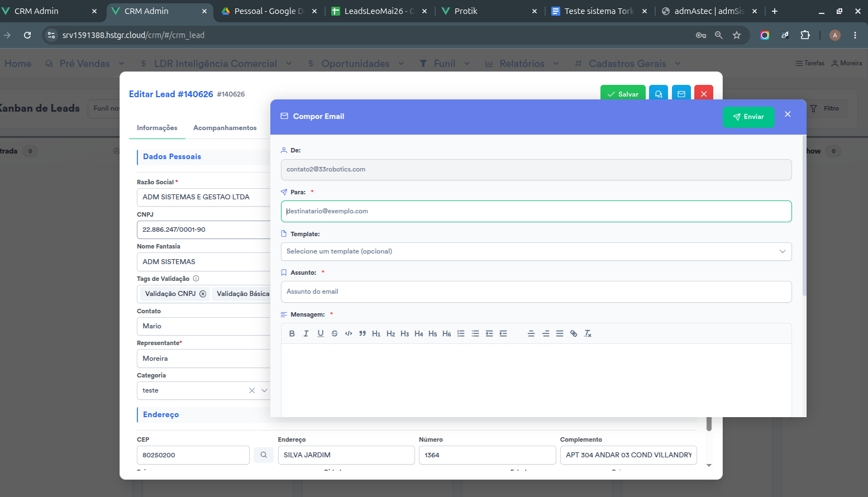The image size is (868, 497).
Task: Remove the Validação CNPJ tag
Action: [x=203, y=294]
